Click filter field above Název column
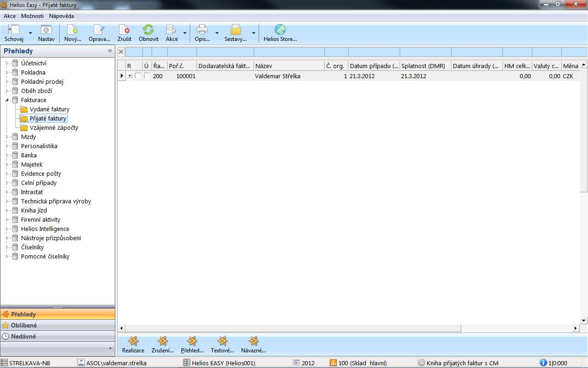The image size is (588, 368). point(289,52)
